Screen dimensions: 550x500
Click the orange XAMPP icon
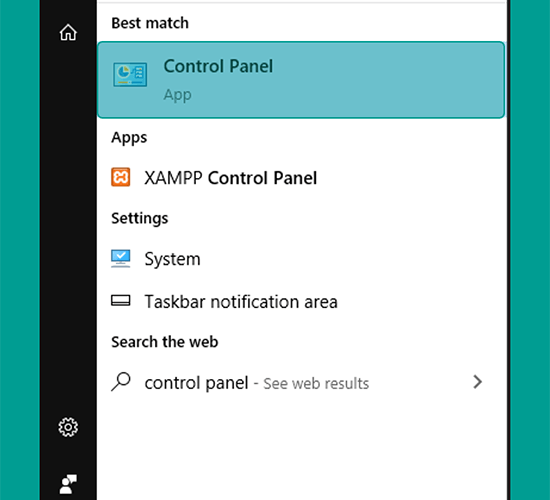[121, 177]
